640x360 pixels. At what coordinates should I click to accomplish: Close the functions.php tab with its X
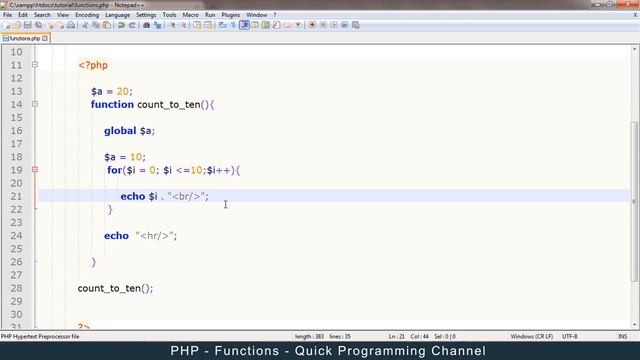45,38
